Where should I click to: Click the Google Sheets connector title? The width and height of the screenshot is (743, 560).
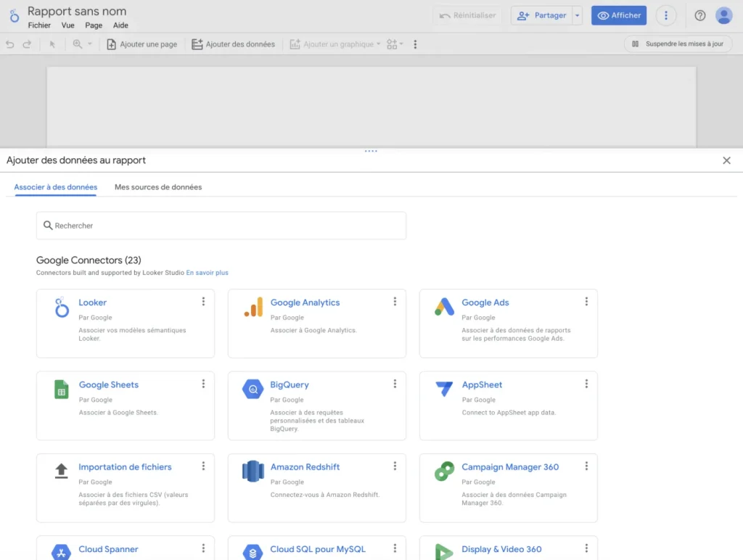[x=109, y=384]
